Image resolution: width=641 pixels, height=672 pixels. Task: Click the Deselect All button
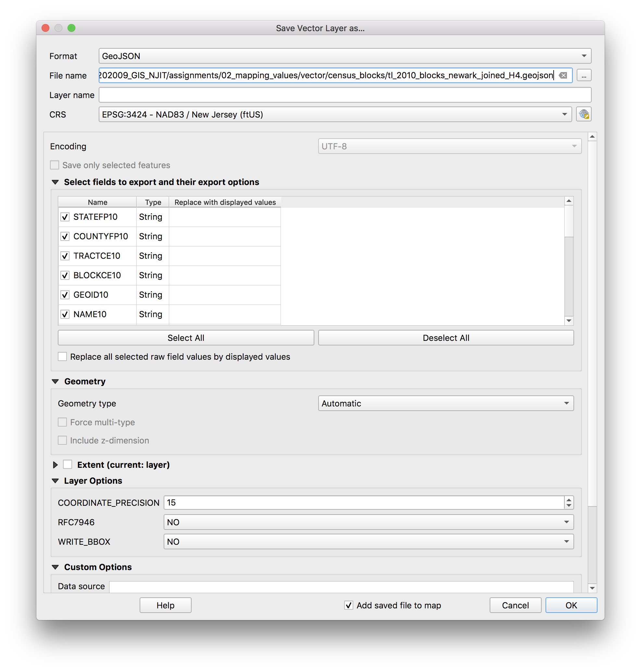coord(446,338)
